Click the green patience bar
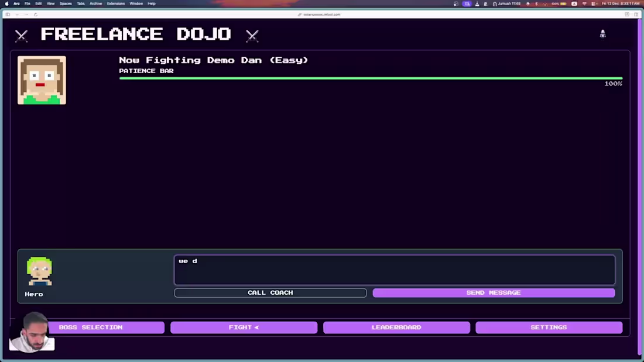644x362 pixels. tap(371, 78)
